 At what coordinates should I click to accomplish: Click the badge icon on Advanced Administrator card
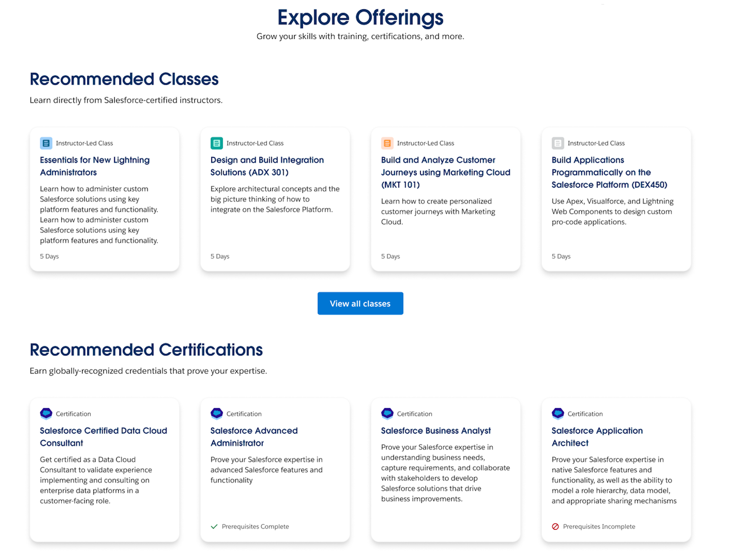[x=216, y=413]
